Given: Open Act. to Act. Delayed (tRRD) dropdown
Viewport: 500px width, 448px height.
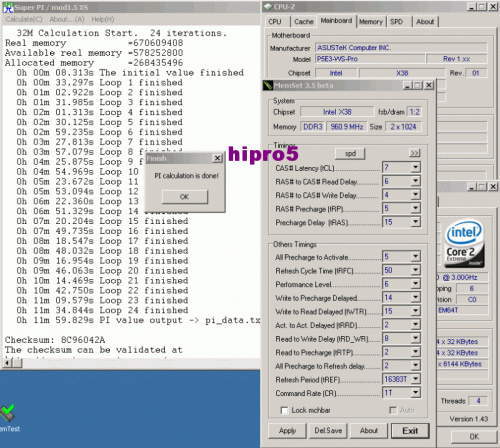Looking at the screenshot, I should point(415,325).
